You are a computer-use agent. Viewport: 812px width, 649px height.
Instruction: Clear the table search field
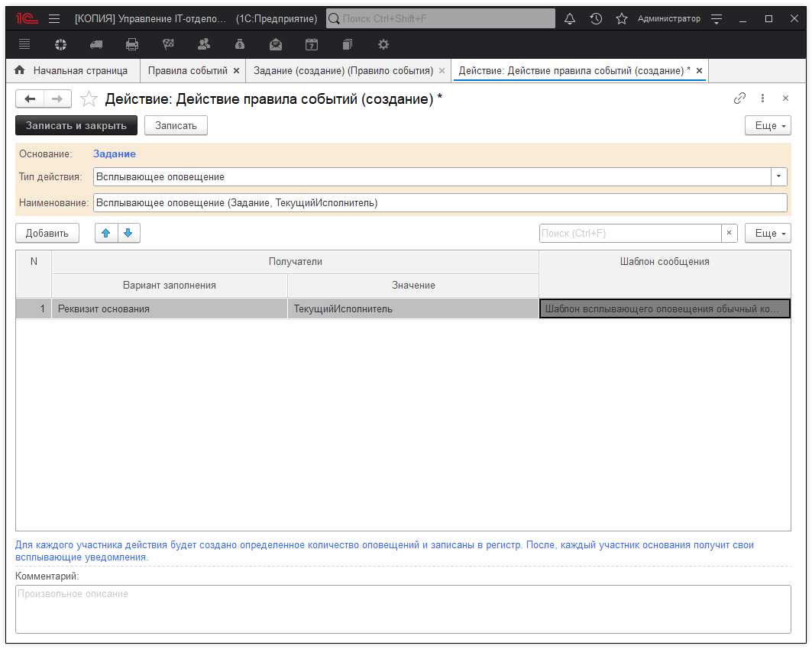[729, 233]
